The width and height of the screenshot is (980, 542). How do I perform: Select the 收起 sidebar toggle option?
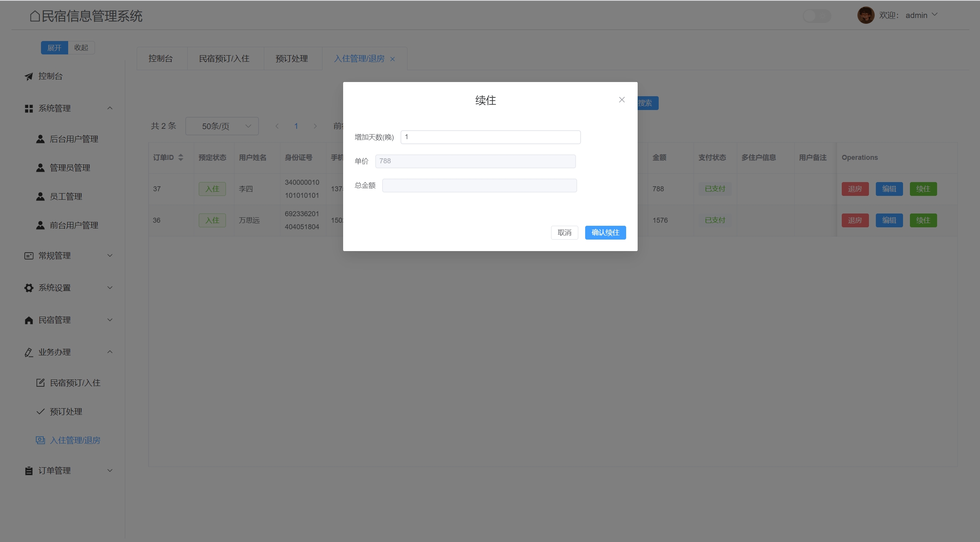(x=81, y=48)
